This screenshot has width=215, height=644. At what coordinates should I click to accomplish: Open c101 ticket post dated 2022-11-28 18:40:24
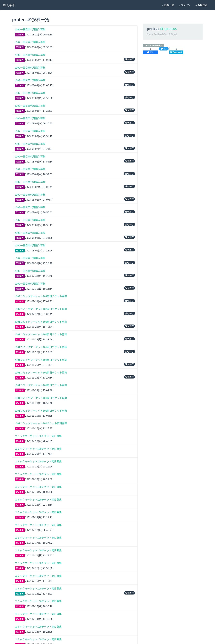tap(41, 322)
